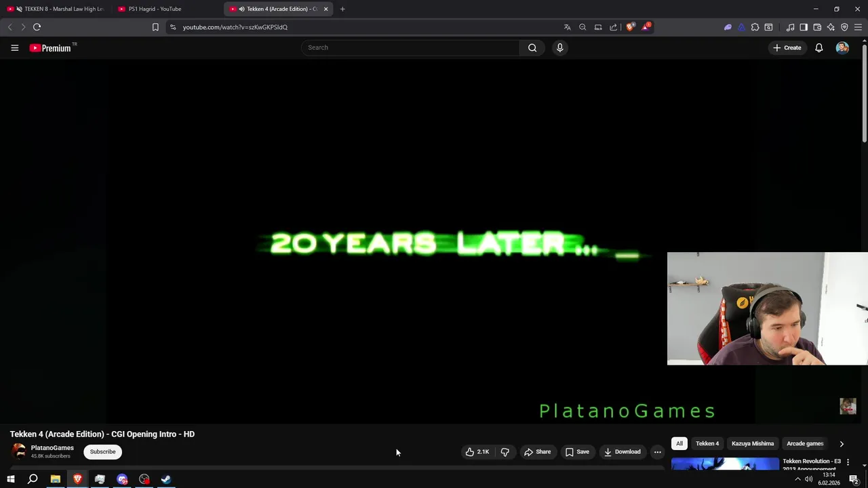
Task: Open YouTube notifications bell
Action: [818, 47]
